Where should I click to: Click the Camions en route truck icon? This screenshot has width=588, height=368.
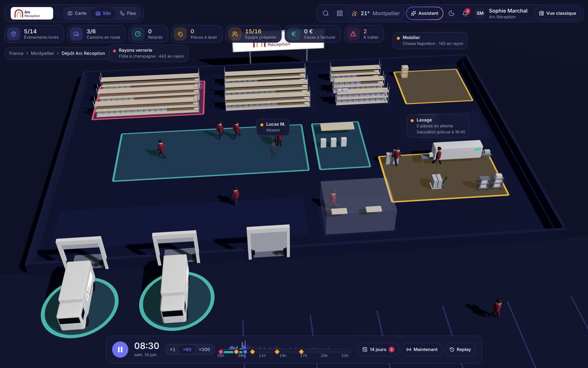point(76,34)
